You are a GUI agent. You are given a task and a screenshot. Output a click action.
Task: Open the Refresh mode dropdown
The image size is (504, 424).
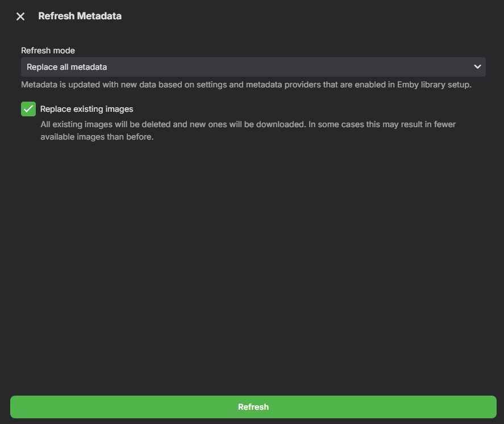[253, 67]
